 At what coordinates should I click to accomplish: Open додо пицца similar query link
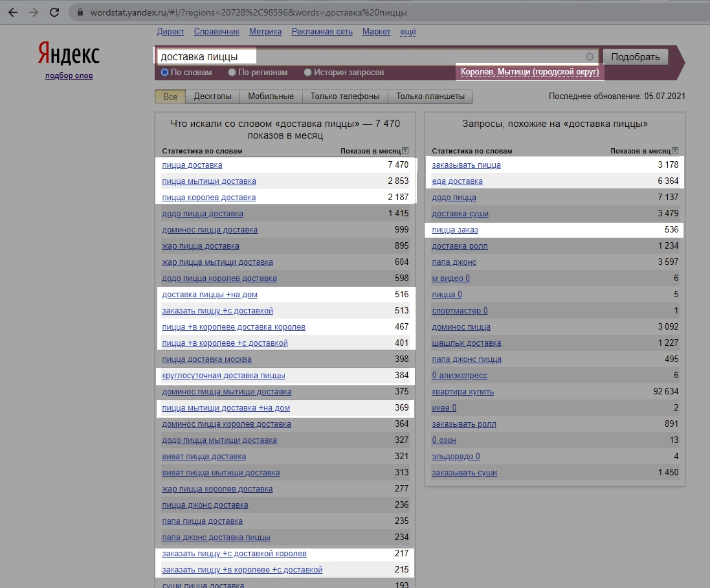pos(454,198)
